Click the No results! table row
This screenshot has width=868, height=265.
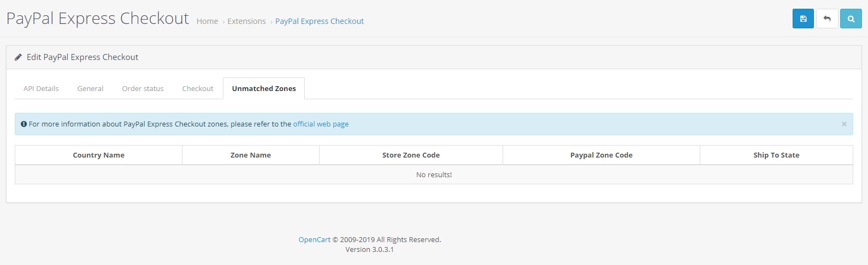tap(434, 175)
